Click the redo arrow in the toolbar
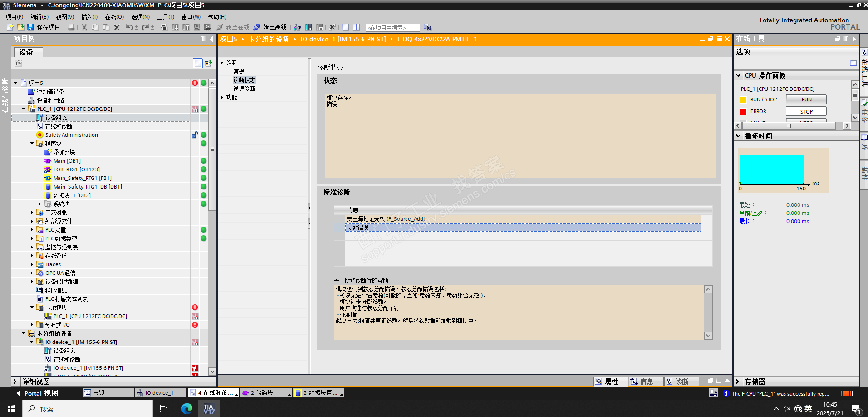Screen dimensions: 868x417 tap(146, 27)
